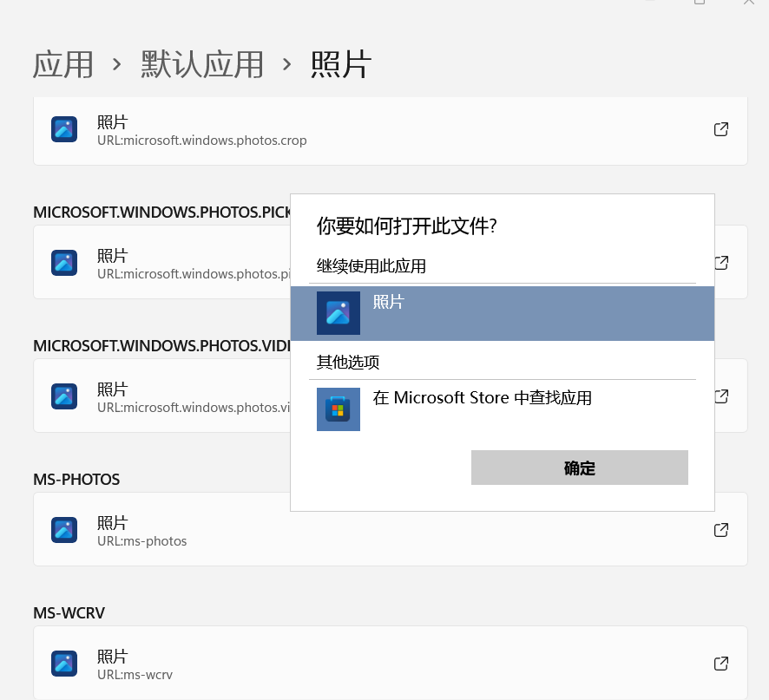Open the URL:ms-photos default app entry
The width and height of the screenshot is (769, 700).
[x=390, y=530]
